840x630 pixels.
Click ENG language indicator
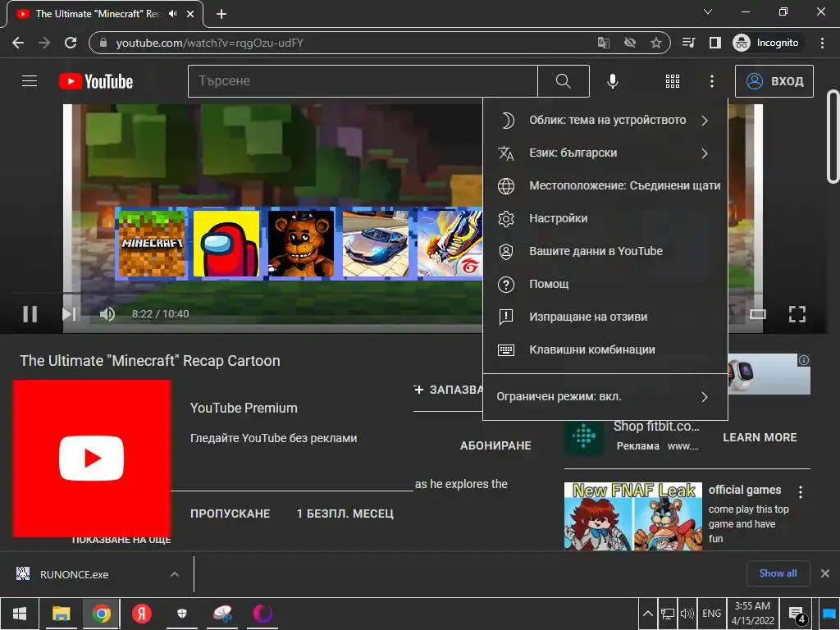[x=711, y=614]
